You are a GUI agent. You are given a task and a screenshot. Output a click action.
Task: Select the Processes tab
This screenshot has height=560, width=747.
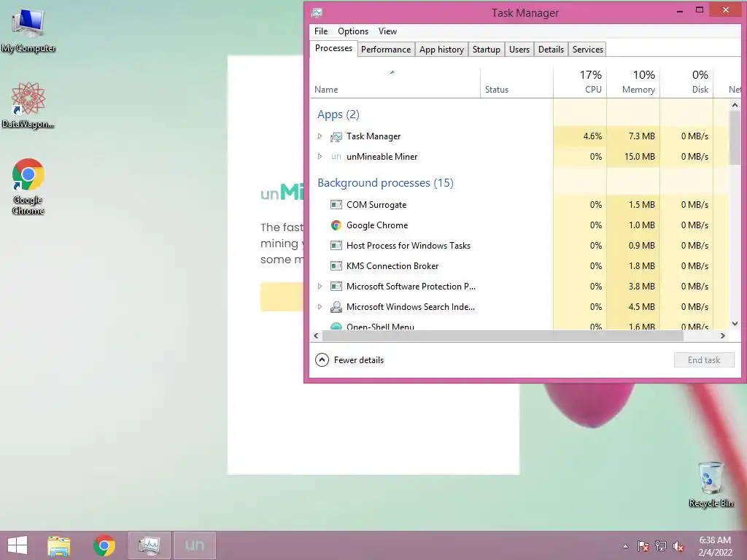click(x=333, y=48)
